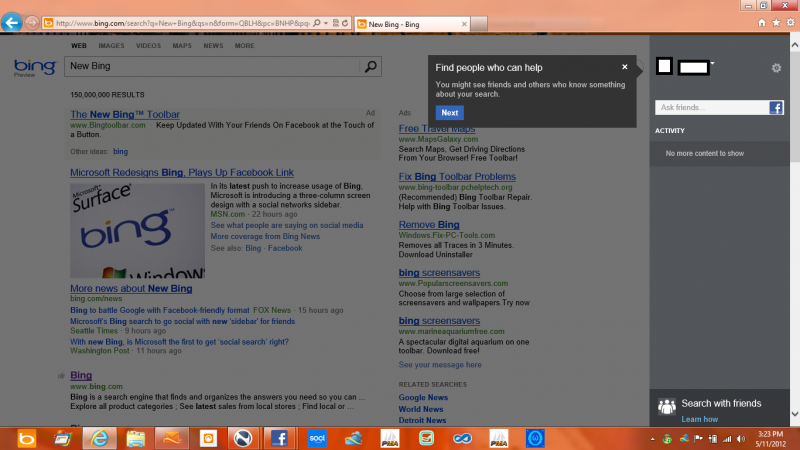Click the volume speaker icon in system tray
The image size is (800, 450).
click(741, 439)
